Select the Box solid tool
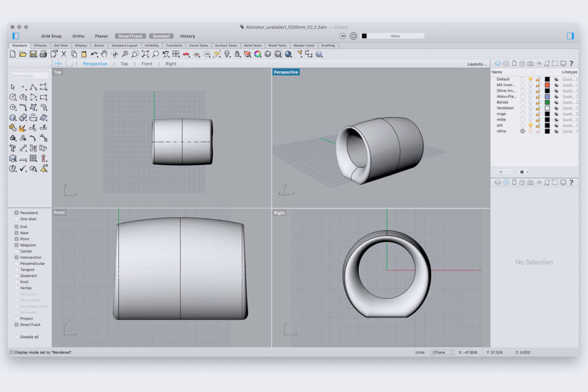This screenshot has width=588, height=392. (13, 118)
